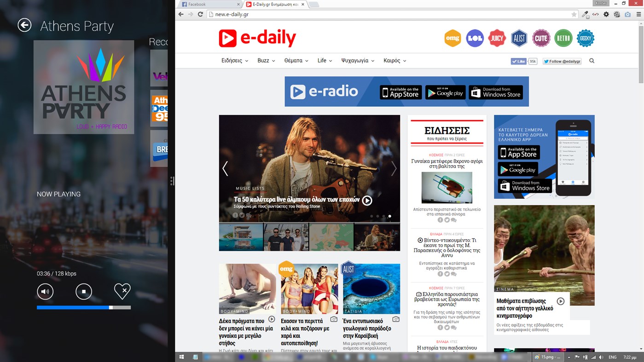
Task: Open the OMG category badge
Action: click(x=452, y=39)
